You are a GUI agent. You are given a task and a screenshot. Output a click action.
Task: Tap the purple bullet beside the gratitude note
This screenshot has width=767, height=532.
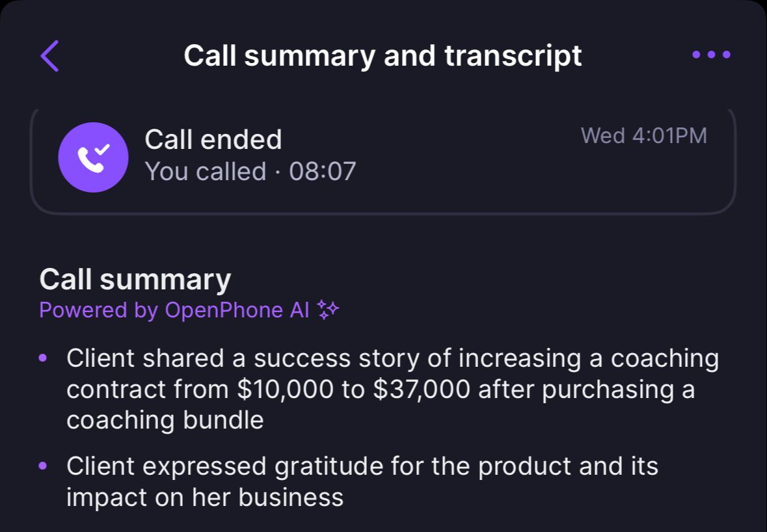(x=44, y=466)
